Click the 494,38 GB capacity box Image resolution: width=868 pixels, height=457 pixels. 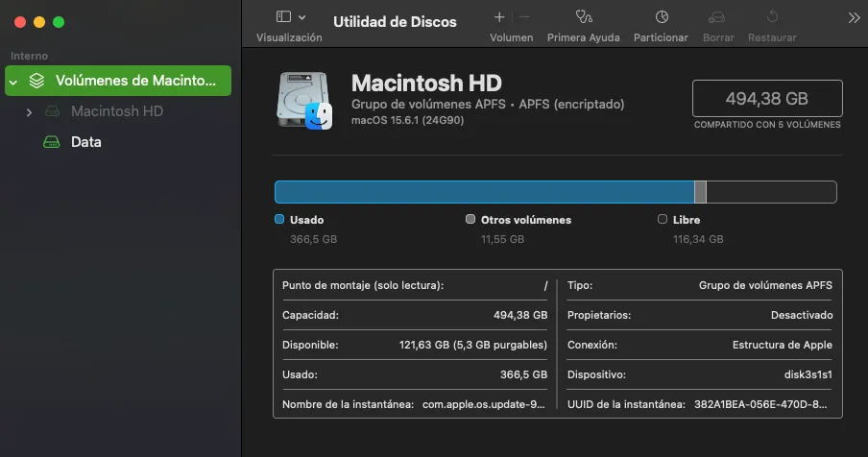coord(766,99)
